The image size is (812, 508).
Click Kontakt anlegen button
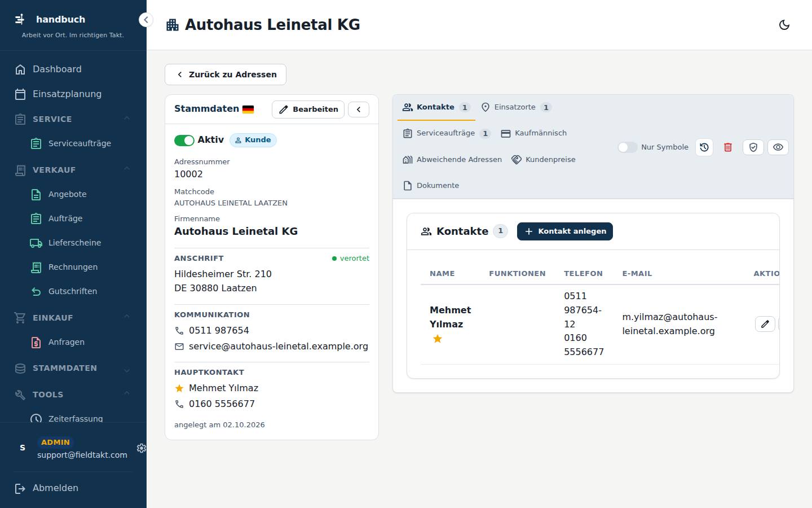pyautogui.click(x=565, y=231)
